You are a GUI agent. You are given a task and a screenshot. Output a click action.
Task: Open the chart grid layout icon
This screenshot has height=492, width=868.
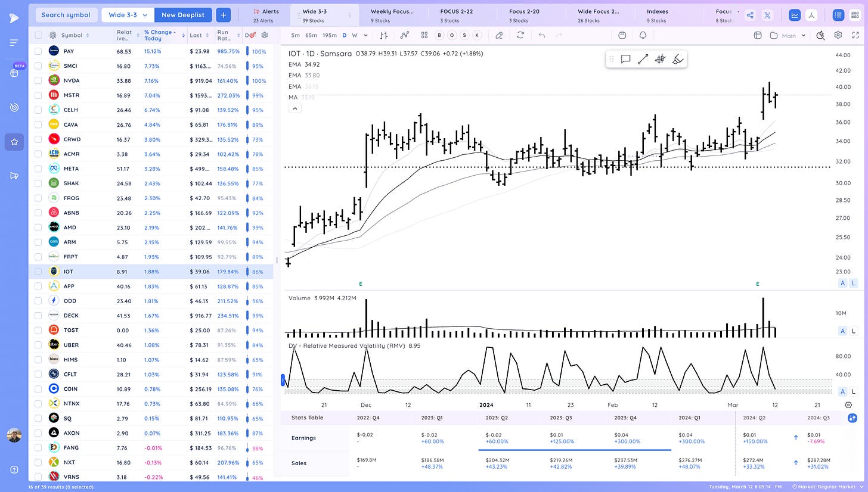tap(424, 35)
